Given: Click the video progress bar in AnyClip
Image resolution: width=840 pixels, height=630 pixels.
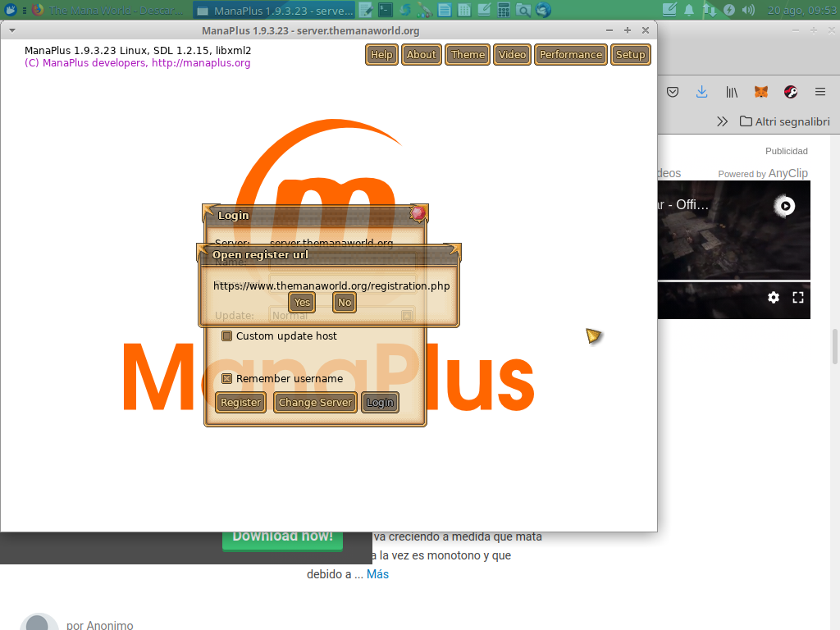Looking at the screenshot, I should tap(734, 281).
